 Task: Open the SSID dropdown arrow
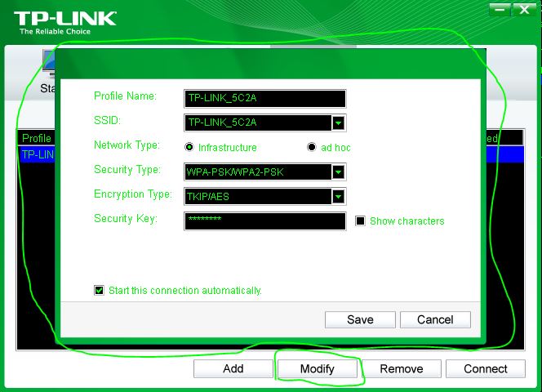pyautogui.click(x=339, y=122)
